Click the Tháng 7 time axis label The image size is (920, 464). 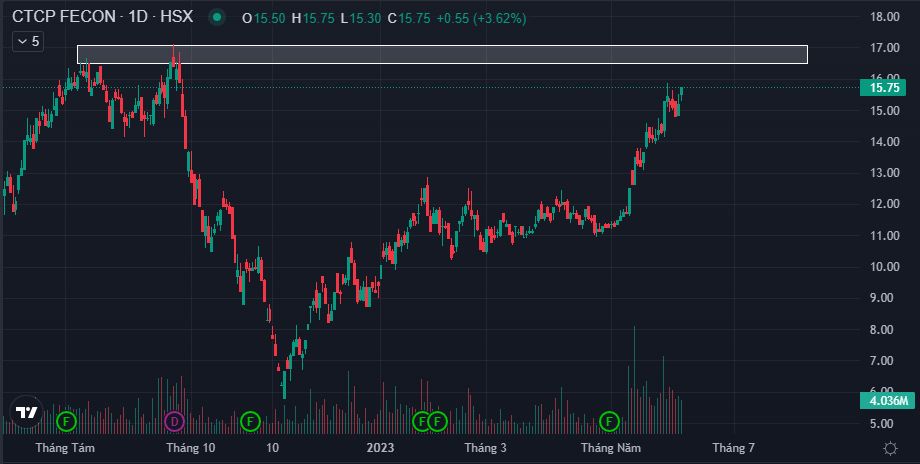coord(733,448)
